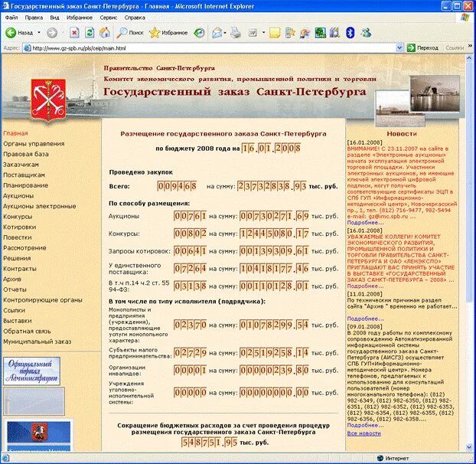Click the night bridge photo thumbnail
The width and height of the screenshot is (476, 464).
point(435,94)
